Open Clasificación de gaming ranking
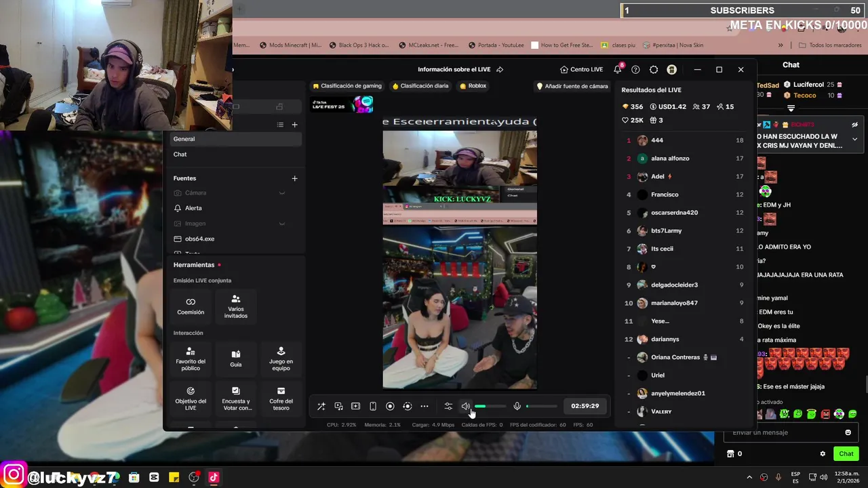The width and height of the screenshot is (868, 488). click(347, 86)
